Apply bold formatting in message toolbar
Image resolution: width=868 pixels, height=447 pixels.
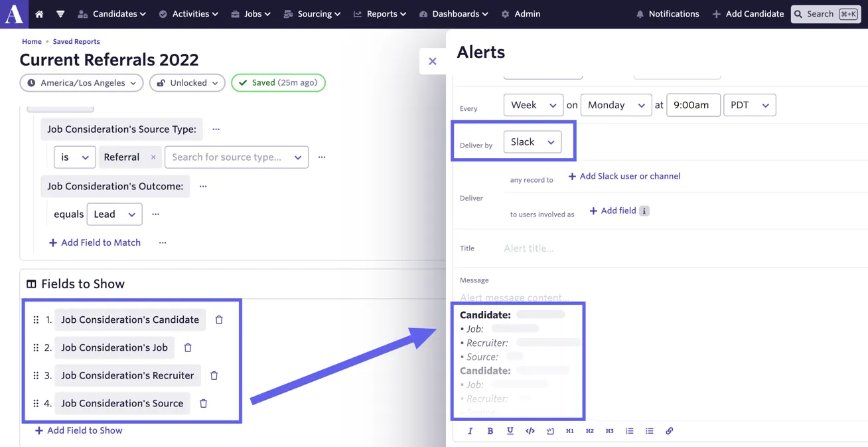(490, 431)
